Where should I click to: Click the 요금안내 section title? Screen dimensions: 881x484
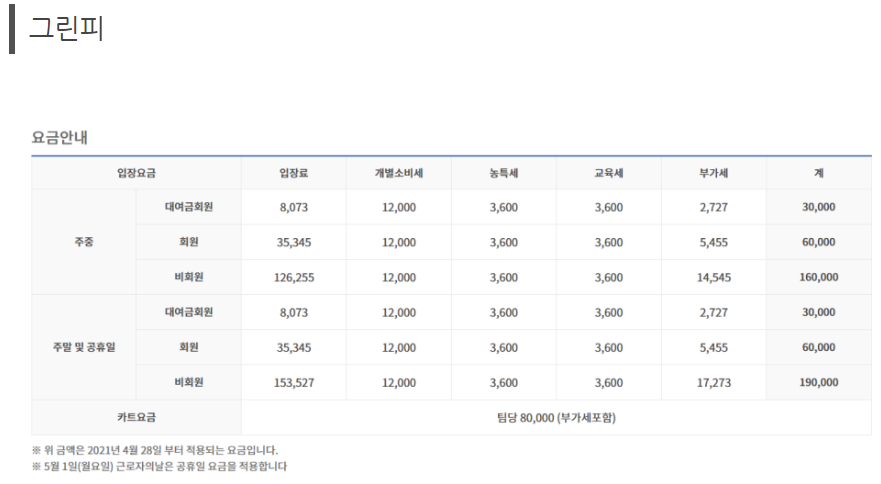point(60,138)
